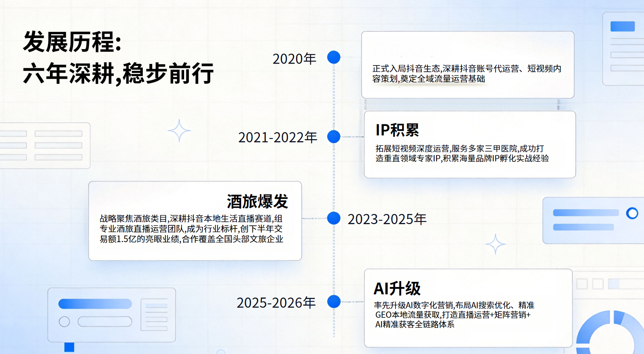The width and height of the screenshot is (644, 354).
Task: Select the 2020年 year label
Action: [x=294, y=59]
